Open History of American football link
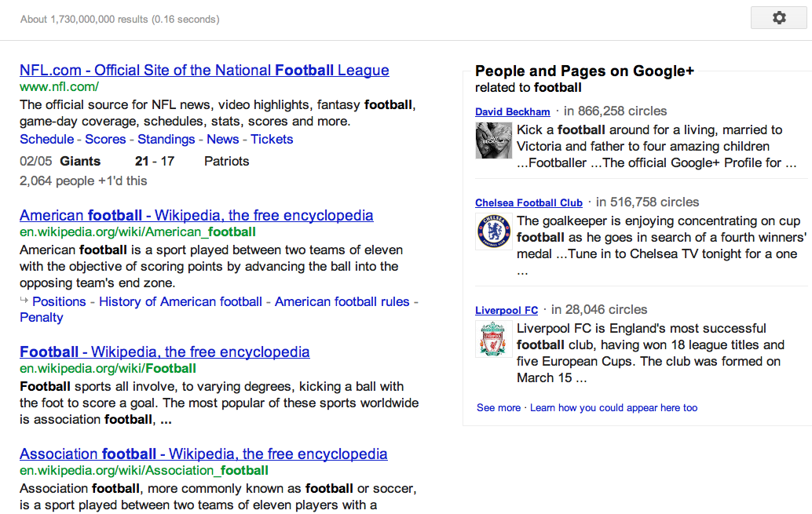Image resolution: width=812 pixels, height=514 pixels. pos(181,302)
